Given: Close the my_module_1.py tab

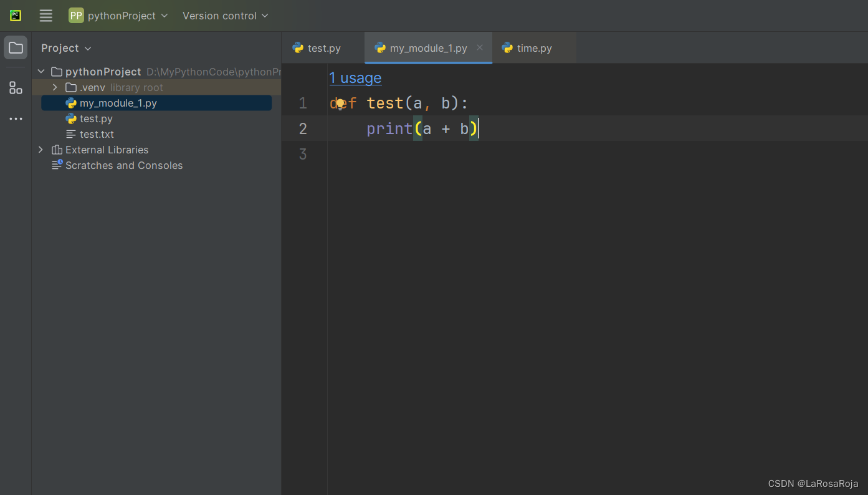Looking at the screenshot, I should click(x=479, y=47).
